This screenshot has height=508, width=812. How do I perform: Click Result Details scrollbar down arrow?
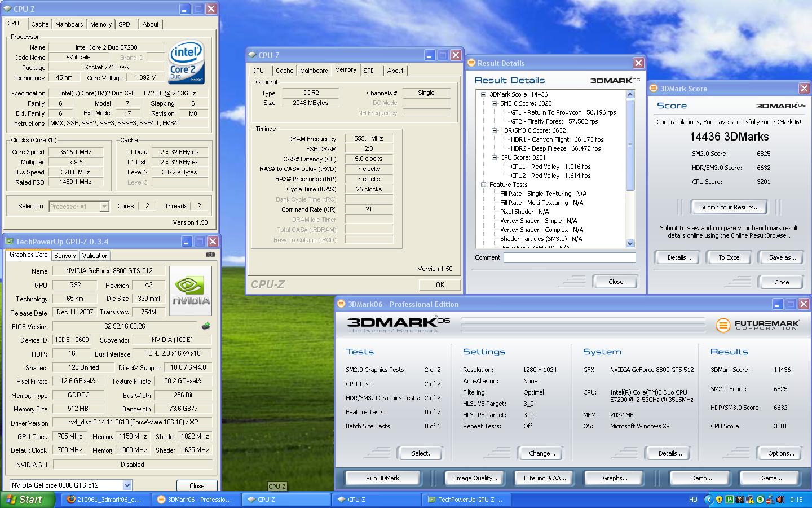pyautogui.click(x=630, y=244)
